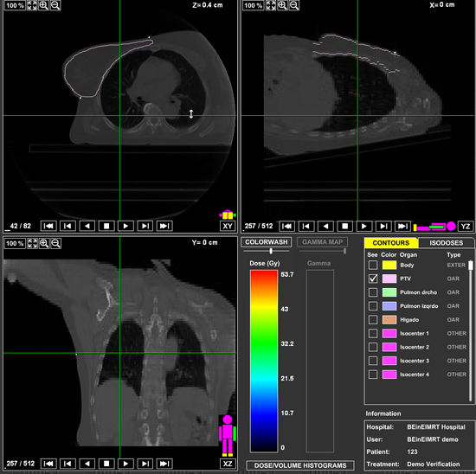The width and height of the screenshot is (476, 474).
Task: Play XZ slices forward
Action: pos(125,464)
